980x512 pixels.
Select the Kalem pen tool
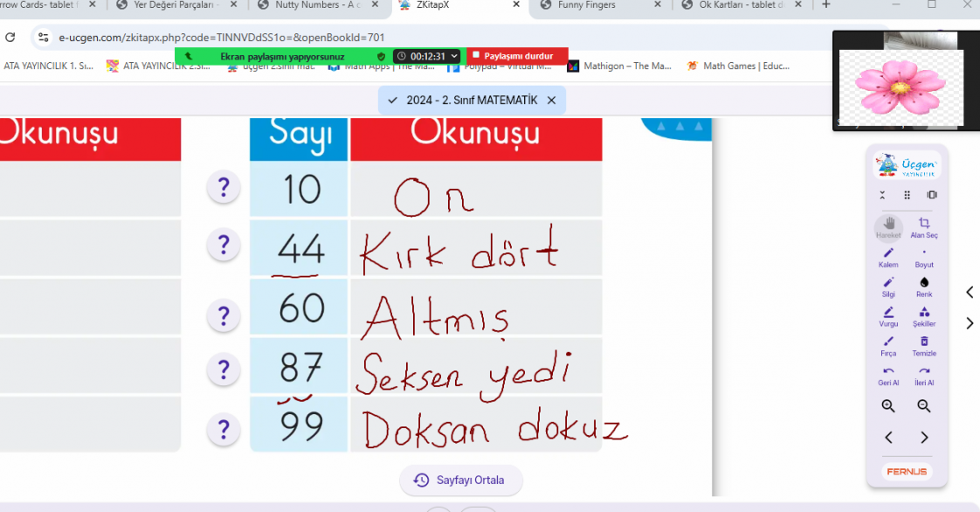tap(888, 257)
